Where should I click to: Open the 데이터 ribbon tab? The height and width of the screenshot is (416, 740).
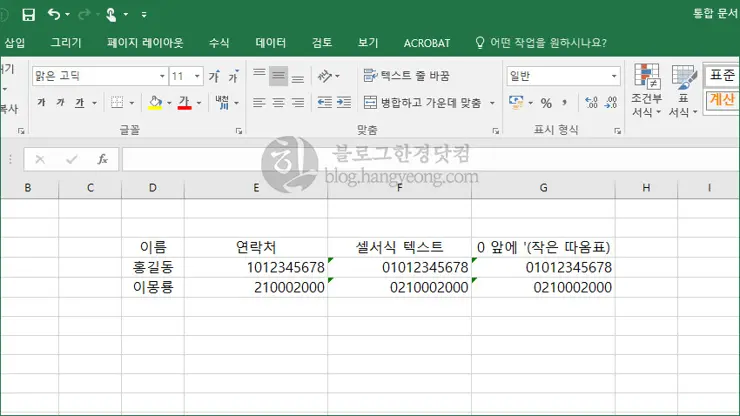click(x=270, y=42)
